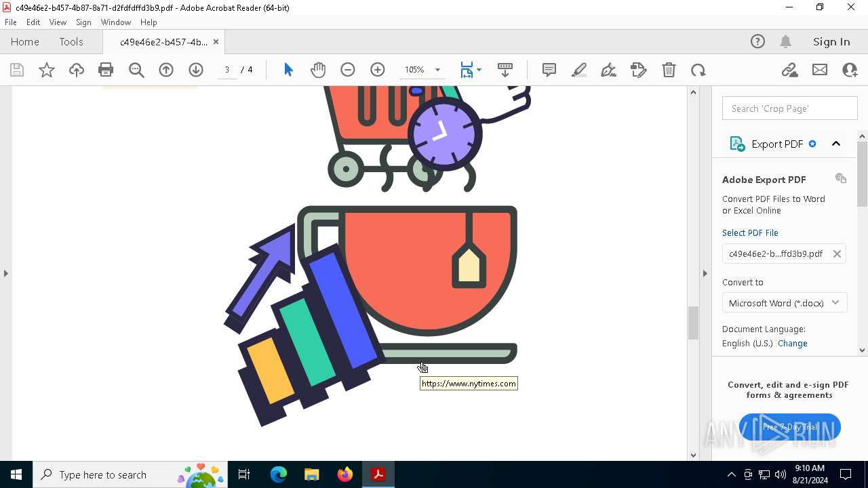Go to previous page arrow
868x488 pixels.
pos(166,70)
